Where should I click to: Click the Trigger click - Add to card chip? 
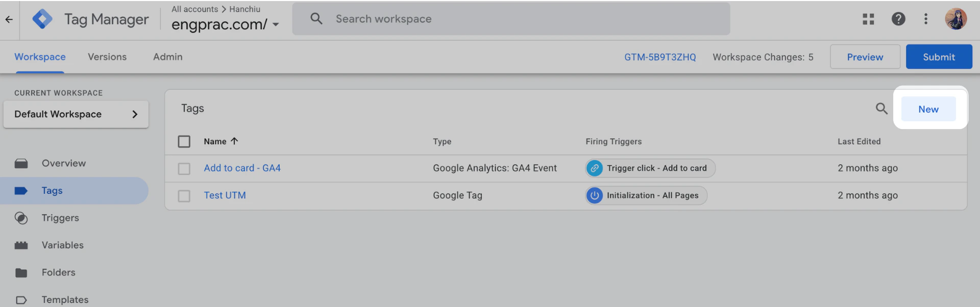[650, 168]
